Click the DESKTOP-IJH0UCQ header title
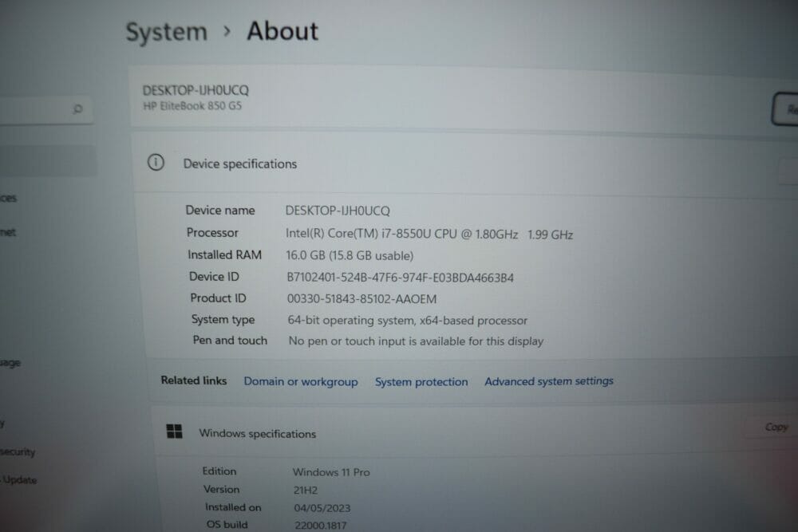The image size is (798, 532). 196,91
